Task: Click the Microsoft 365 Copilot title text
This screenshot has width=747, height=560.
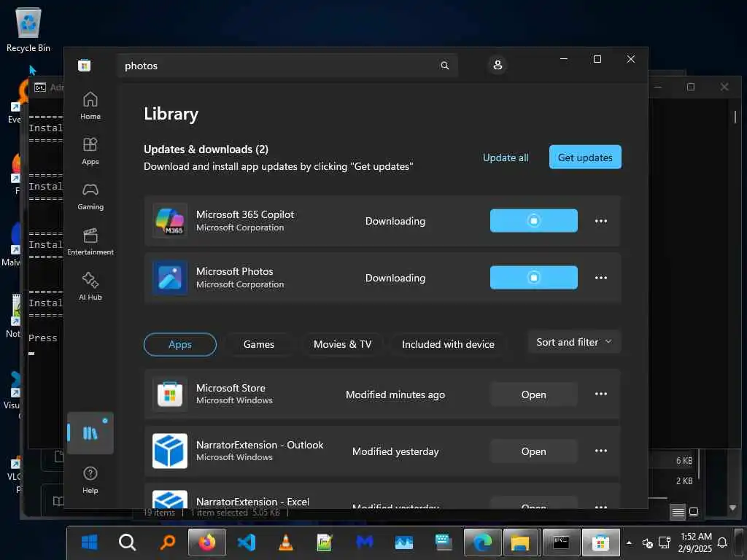Action: [x=245, y=215]
